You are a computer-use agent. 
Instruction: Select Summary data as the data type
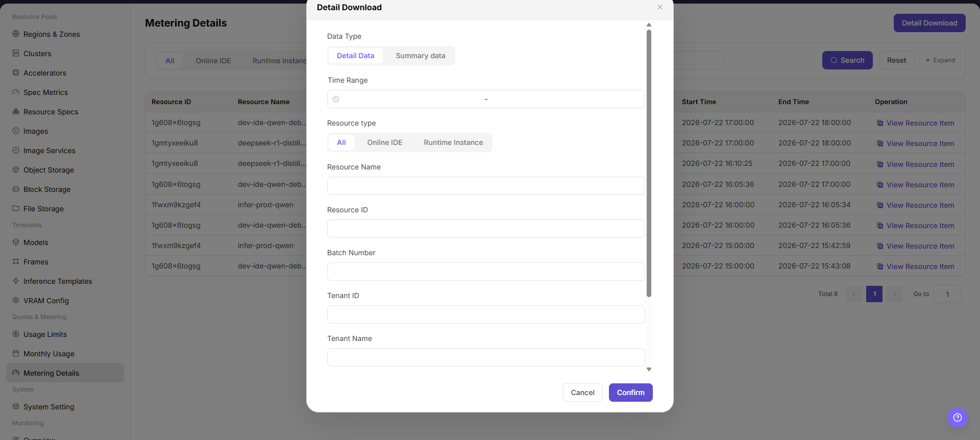coord(420,56)
